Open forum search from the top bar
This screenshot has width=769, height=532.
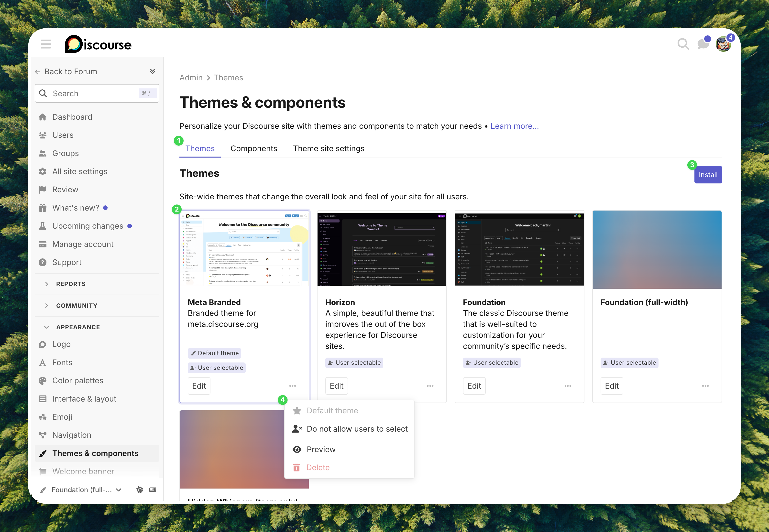click(x=683, y=44)
